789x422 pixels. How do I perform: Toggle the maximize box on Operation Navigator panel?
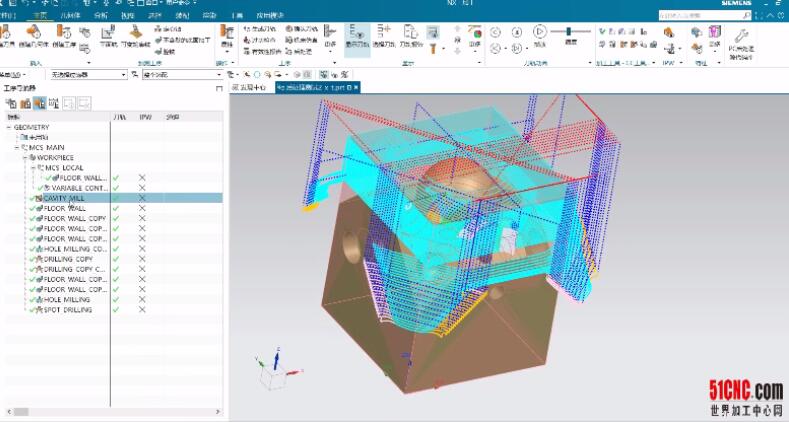pos(219,88)
